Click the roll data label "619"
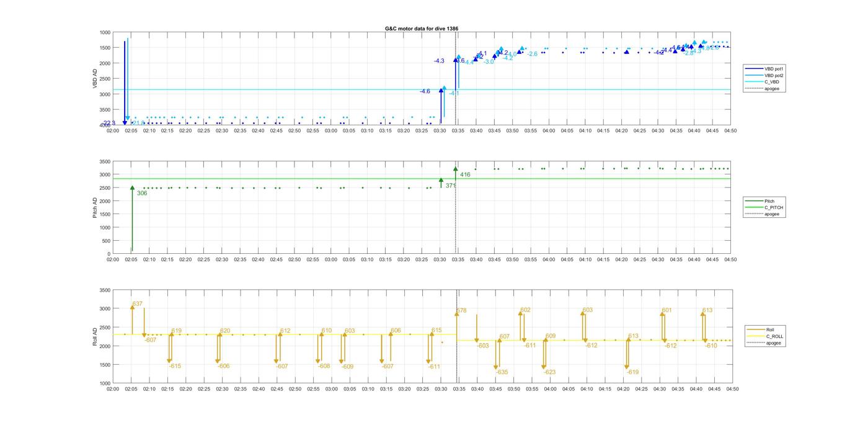This screenshot has width=868, height=430. click(177, 331)
